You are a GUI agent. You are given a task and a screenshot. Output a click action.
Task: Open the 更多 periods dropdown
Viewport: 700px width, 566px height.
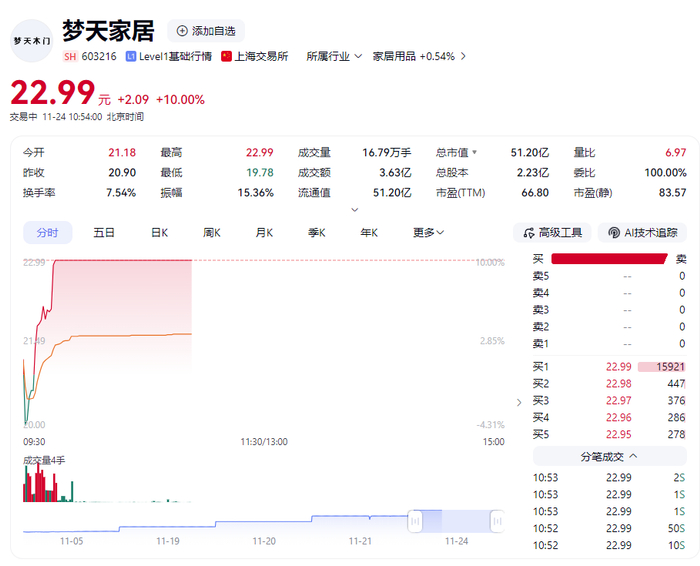click(x=429, y=233)
